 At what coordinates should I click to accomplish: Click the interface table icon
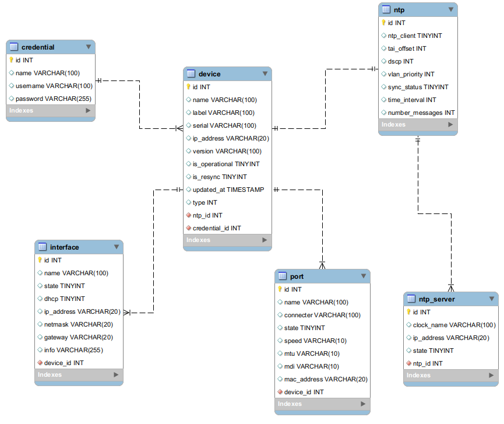click(x=43, y=247)
